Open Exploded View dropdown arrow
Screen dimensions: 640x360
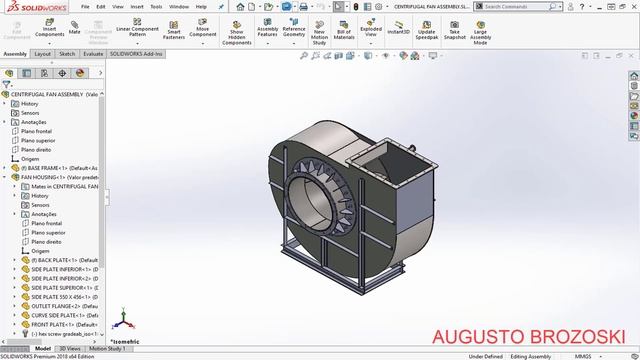click(x=371, y=43)
